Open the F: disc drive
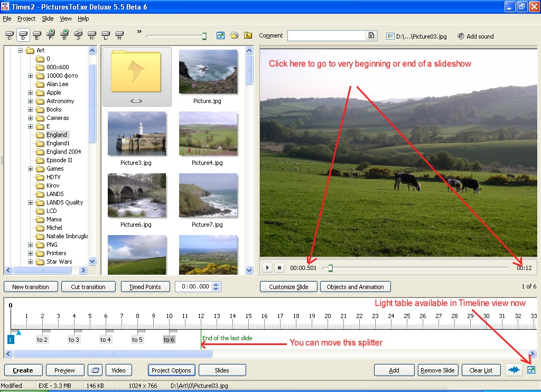The height and width of the screenshot is (392, 541). (51, 35)
